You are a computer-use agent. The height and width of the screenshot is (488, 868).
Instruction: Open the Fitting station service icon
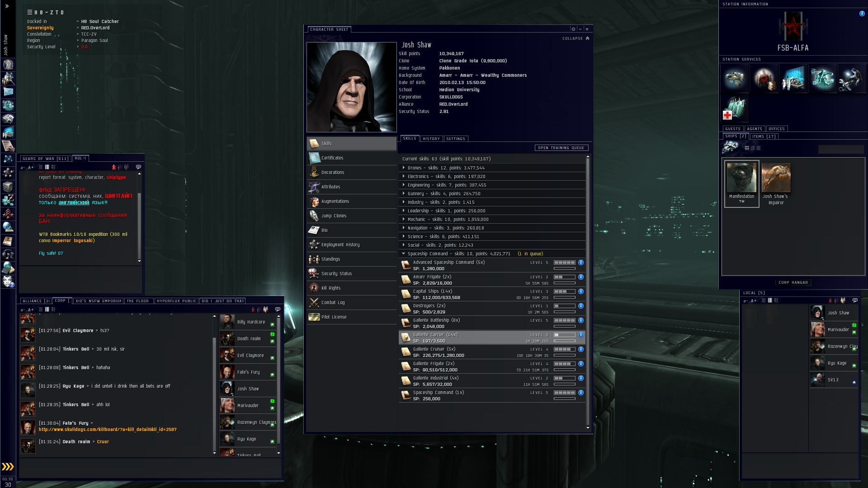click(823, 78)
